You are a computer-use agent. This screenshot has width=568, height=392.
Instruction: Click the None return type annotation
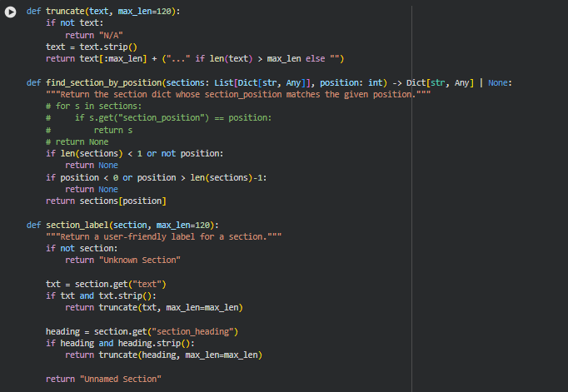(x=500, y=83)
